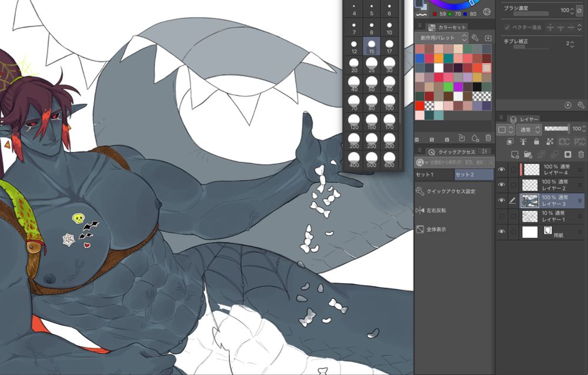588x375 pixels.
Task: Hide the 用紙 paper layer eye icon
Action: 502,232
